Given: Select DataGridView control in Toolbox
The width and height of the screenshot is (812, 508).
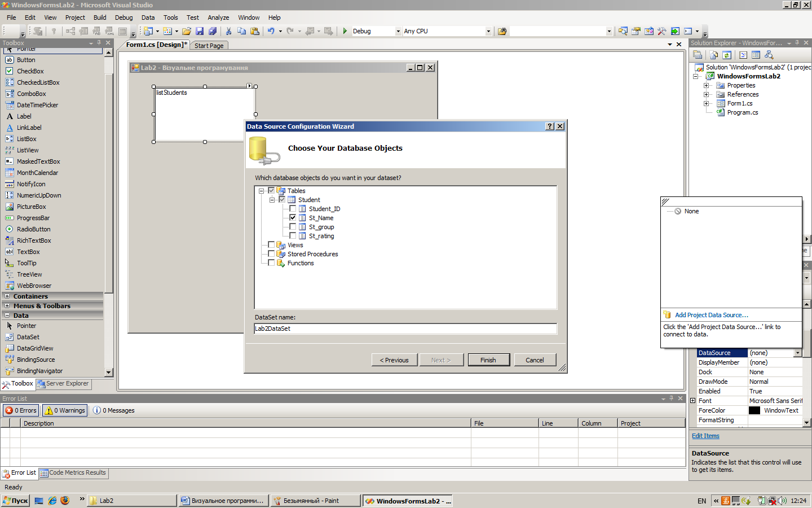Looking at the screenshot, I should 35,348.
